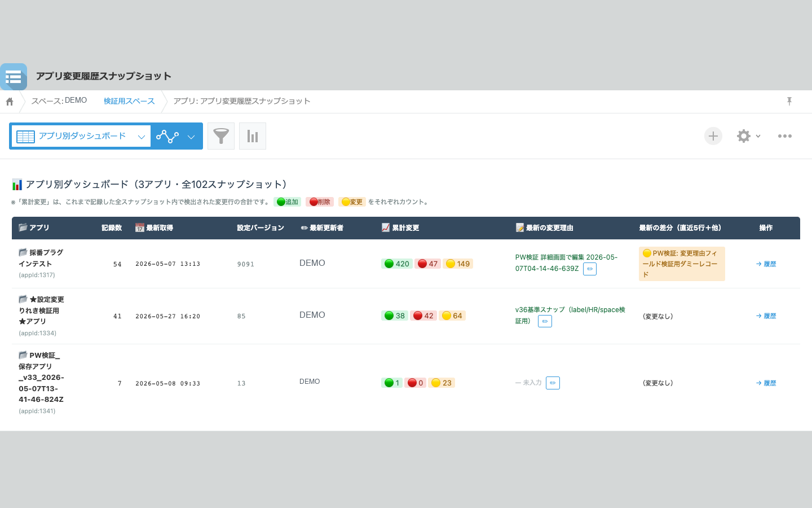Open the アプリ別ダッシュボード view selector
This screenshot has width=812, height=508.
[x=81, y=136]
